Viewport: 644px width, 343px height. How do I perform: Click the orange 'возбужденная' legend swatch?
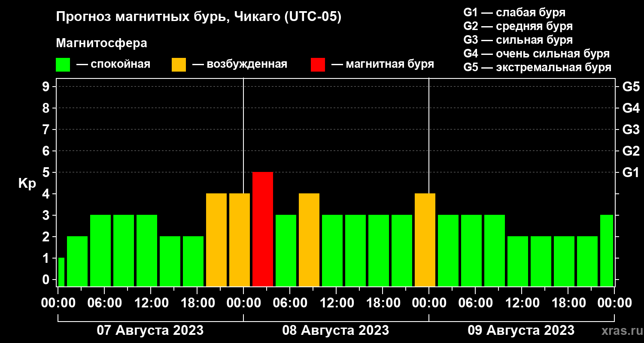tap(179, 64)
